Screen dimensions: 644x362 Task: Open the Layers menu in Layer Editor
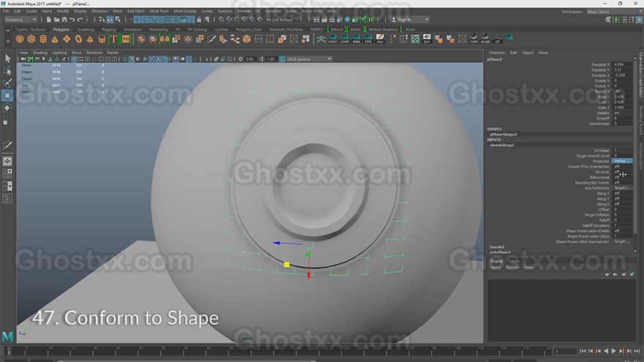click(x=495, y=267)
